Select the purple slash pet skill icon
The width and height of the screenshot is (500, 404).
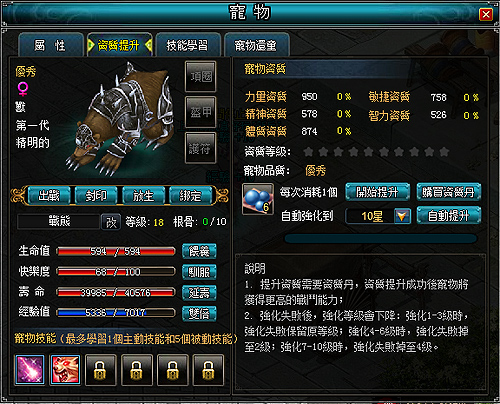tap(30, 370)
